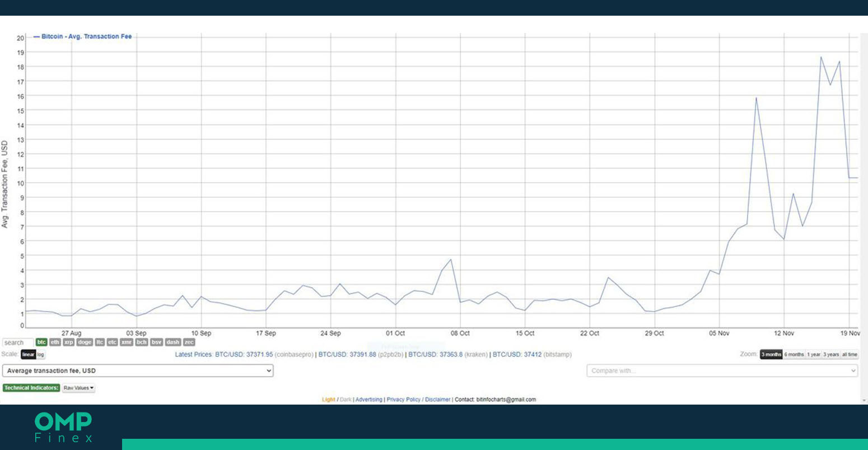
Task: Toggle the bsv coin button
Action: point(156,342)
